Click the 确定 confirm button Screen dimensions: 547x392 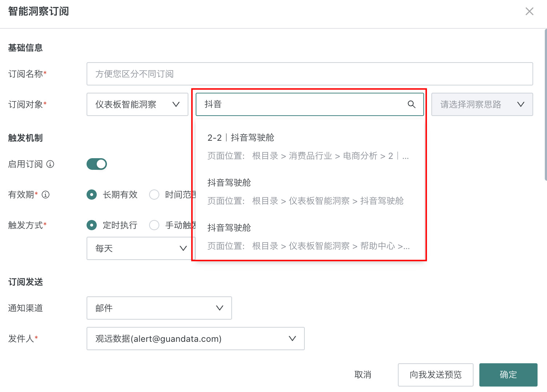[x=508, y=375]
